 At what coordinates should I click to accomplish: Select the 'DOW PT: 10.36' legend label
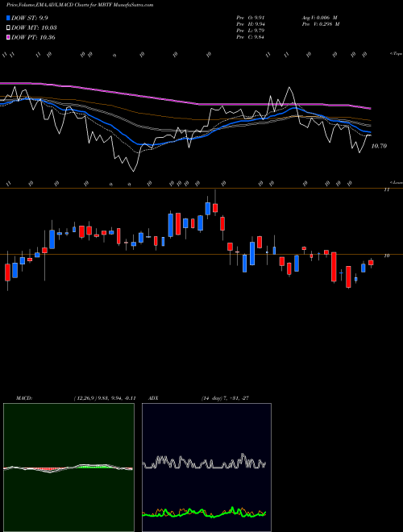[33, 37]
